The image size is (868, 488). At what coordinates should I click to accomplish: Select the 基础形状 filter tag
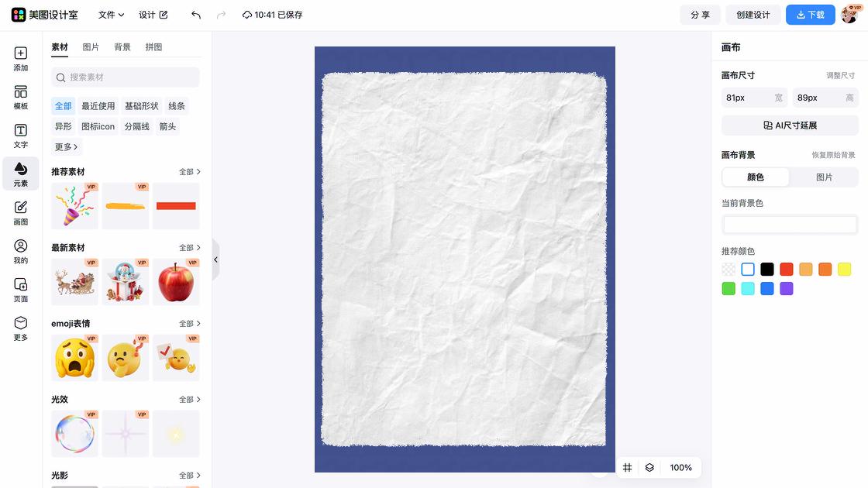point(141,105)
